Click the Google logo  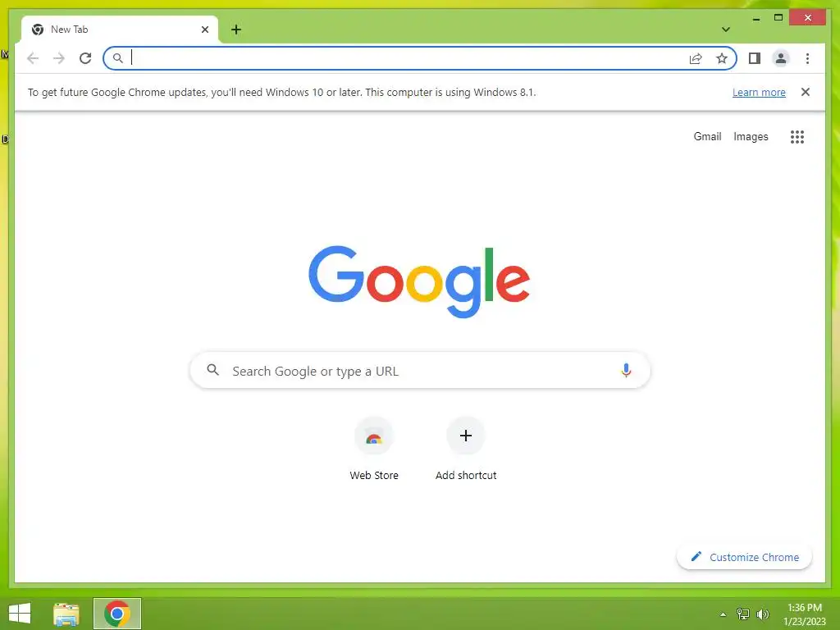pos(419,282)
